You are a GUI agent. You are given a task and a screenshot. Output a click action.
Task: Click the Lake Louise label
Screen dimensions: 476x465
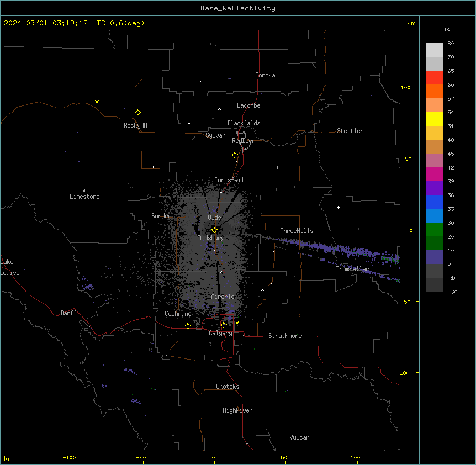[10, 267]
